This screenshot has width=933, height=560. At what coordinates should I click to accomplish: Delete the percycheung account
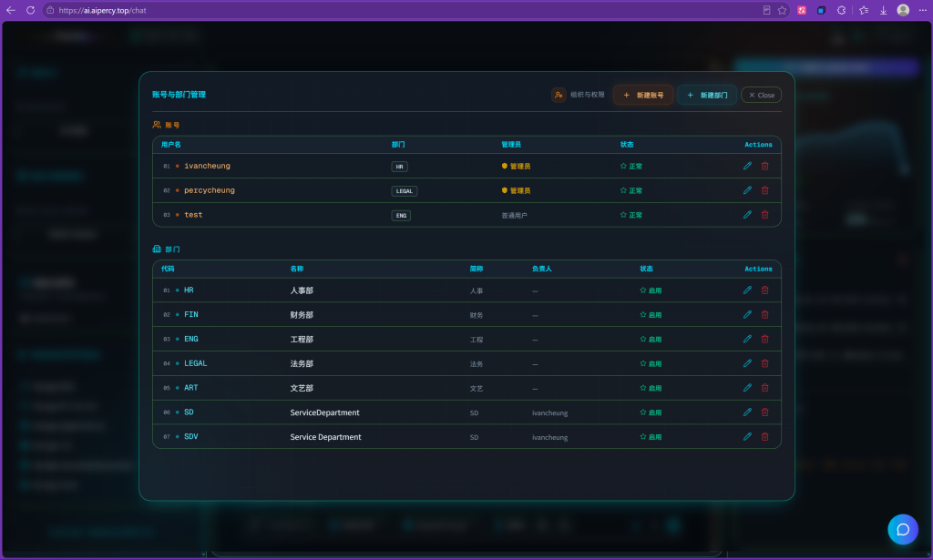point(765,190)
